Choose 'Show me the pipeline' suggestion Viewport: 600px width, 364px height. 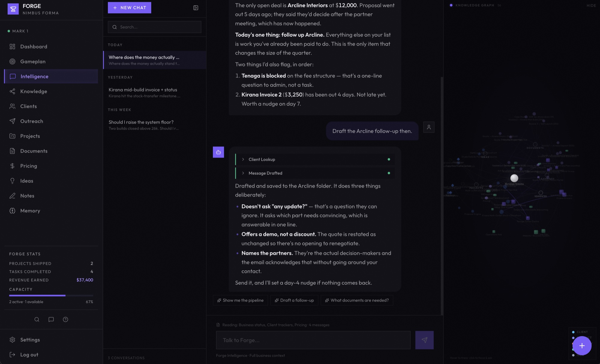(x=240, y=300)
